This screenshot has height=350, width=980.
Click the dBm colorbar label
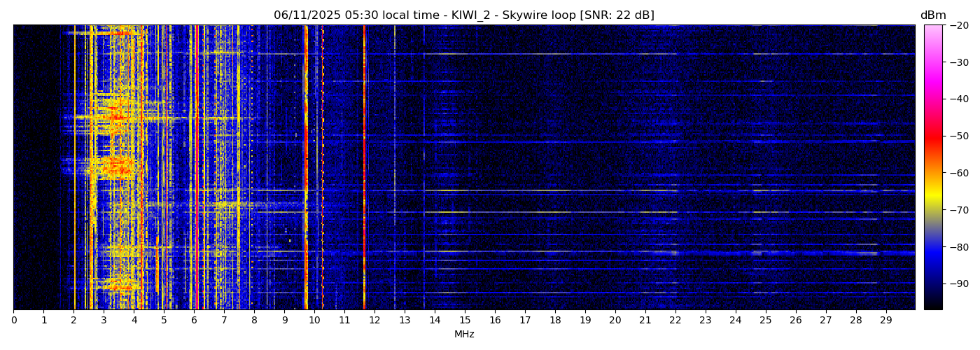point(932,15)
